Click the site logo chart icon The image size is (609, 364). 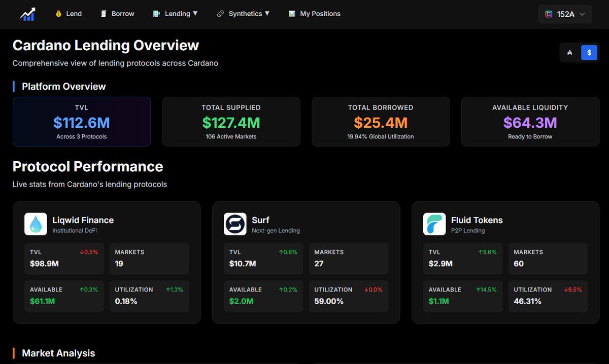(x=27, y=14)
